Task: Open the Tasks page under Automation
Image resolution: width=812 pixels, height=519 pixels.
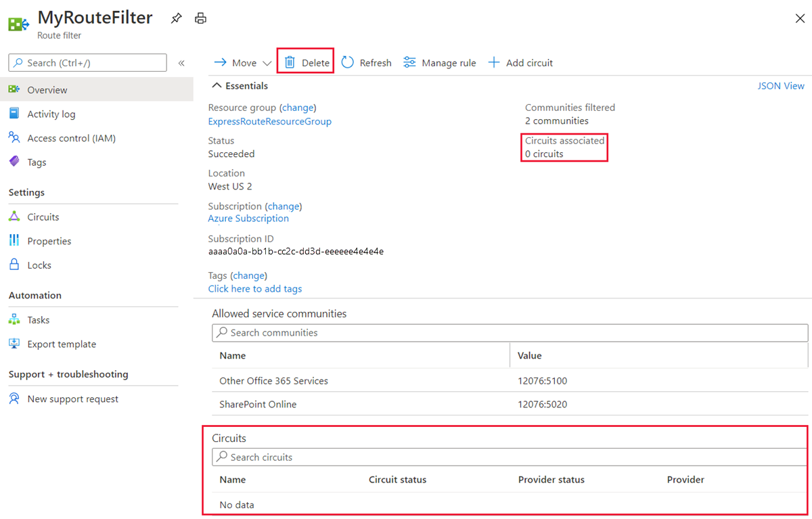Action: 38,319
